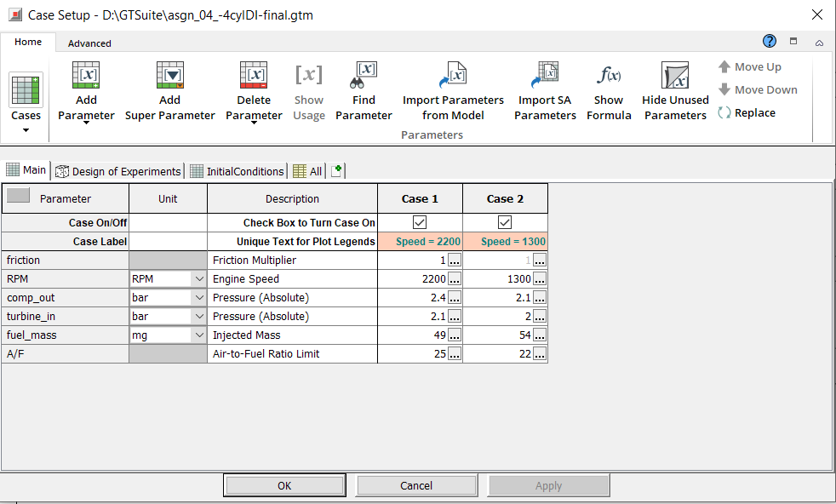This screenshot has width=836, height=504.
Task: Select the Main tab
Action: (26, 170)
